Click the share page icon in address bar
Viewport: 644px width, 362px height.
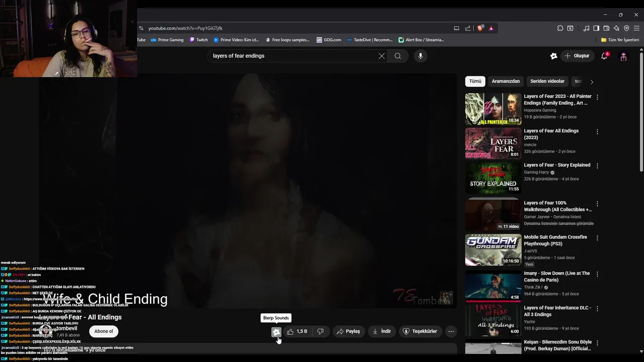point(468,28)
